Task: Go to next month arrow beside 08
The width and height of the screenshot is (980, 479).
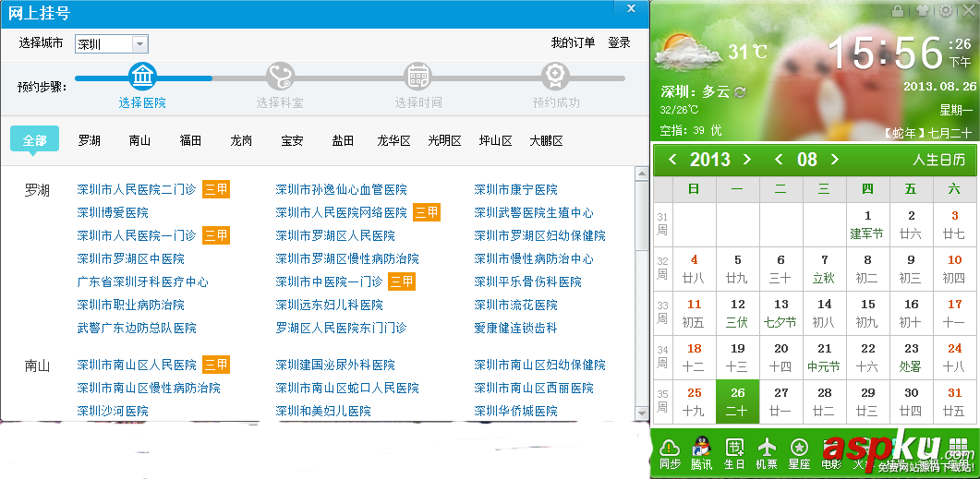Action: [834, 160]
